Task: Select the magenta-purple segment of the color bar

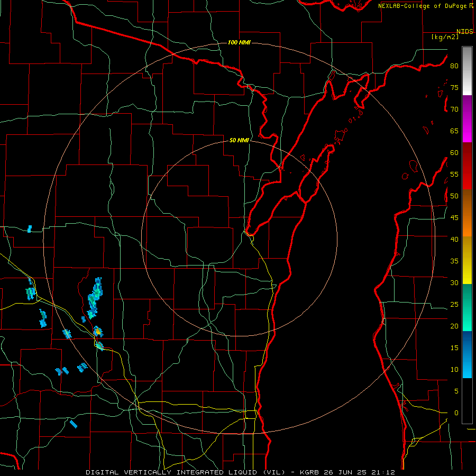Action: click(x=467, y=118)
